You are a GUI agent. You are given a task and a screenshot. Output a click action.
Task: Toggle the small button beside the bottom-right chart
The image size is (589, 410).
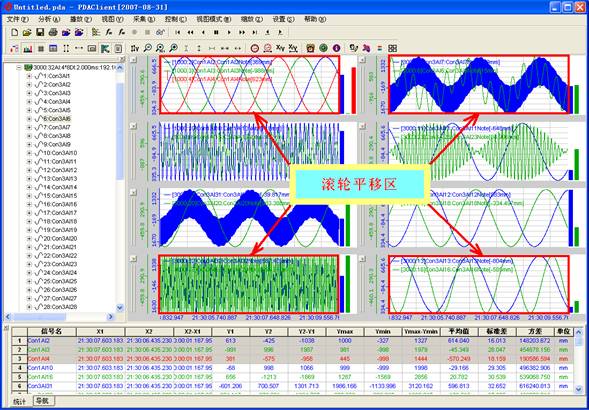[x=362, y=259]
